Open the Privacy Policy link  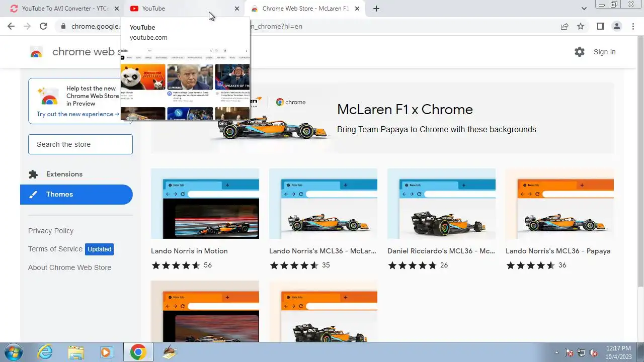[x=51, y=231]
